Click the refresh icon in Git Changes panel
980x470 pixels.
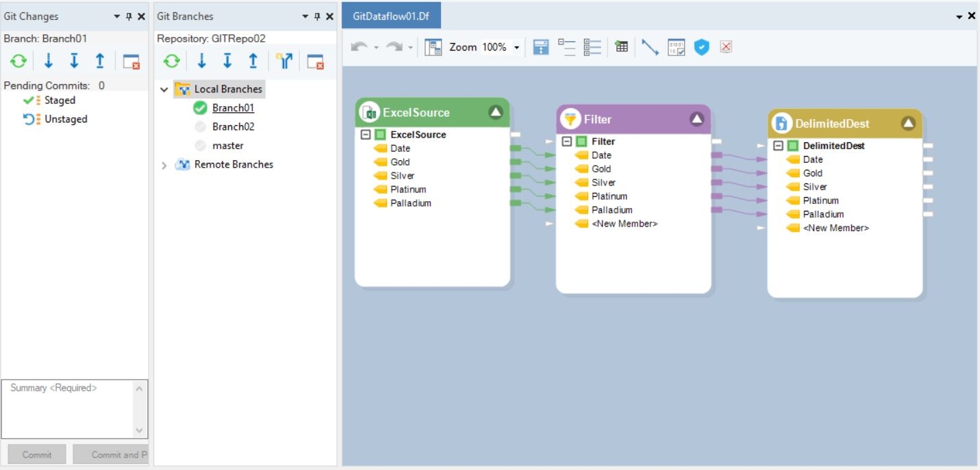click(18, 62)
